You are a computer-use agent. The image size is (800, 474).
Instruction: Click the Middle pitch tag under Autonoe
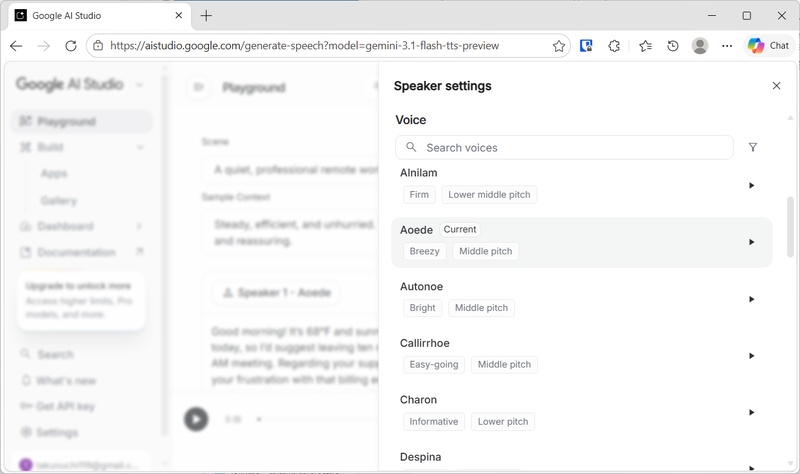point(481,308)
